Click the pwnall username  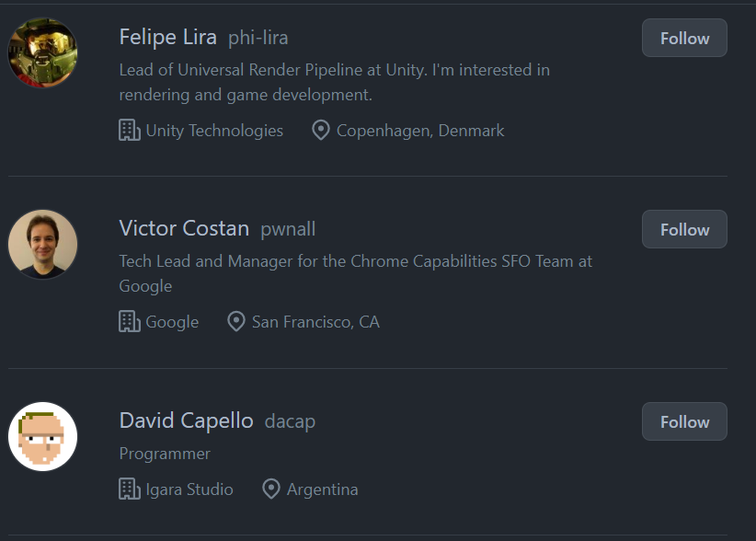288,230
